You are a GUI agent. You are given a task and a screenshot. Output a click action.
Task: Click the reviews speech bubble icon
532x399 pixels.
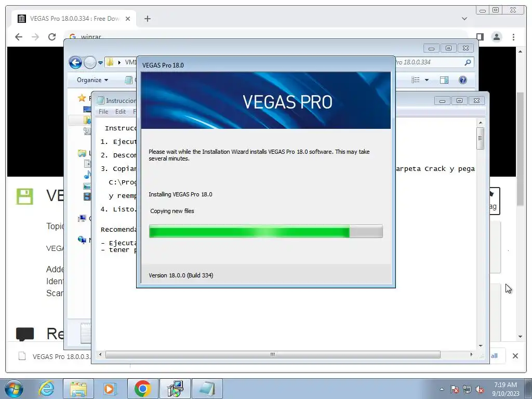click(x=25, y=334)
